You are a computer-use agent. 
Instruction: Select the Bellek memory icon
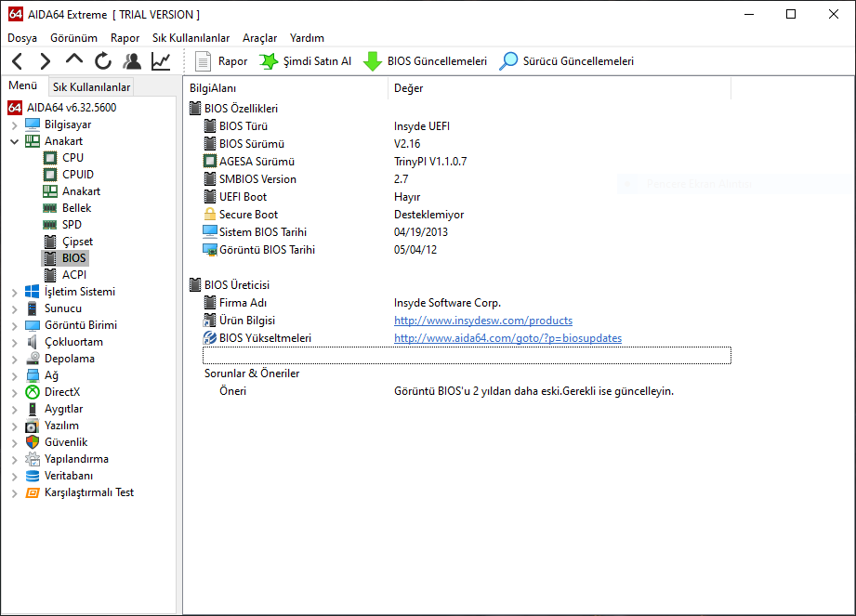click(49, 208)
